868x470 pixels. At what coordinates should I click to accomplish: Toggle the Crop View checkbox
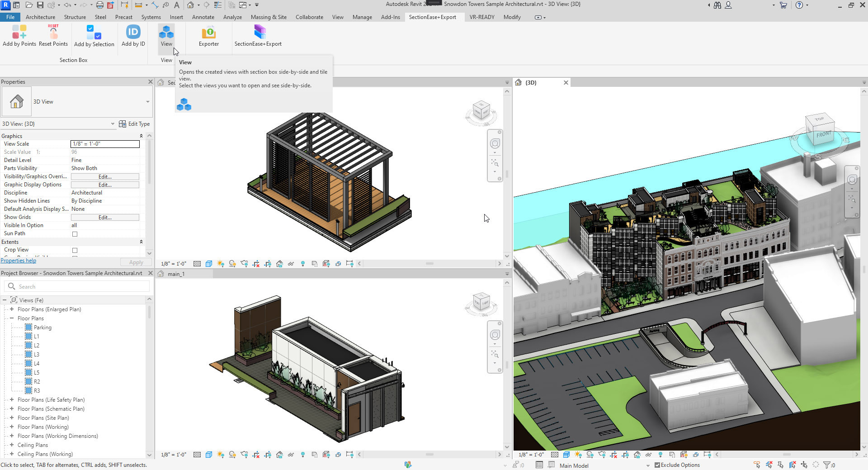[x=75, y=250]
